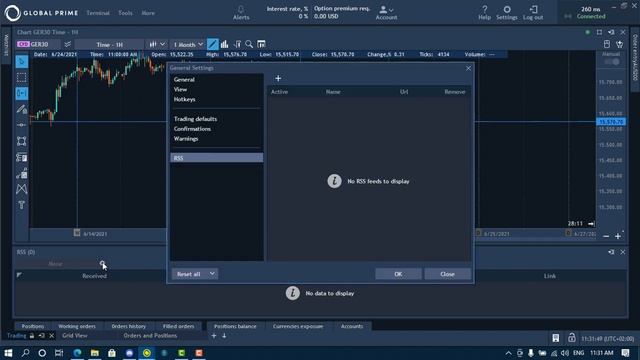The height and width of the screenshot is (360, 640).
Task: Open the Account dropdown
Action: (386, 13)
